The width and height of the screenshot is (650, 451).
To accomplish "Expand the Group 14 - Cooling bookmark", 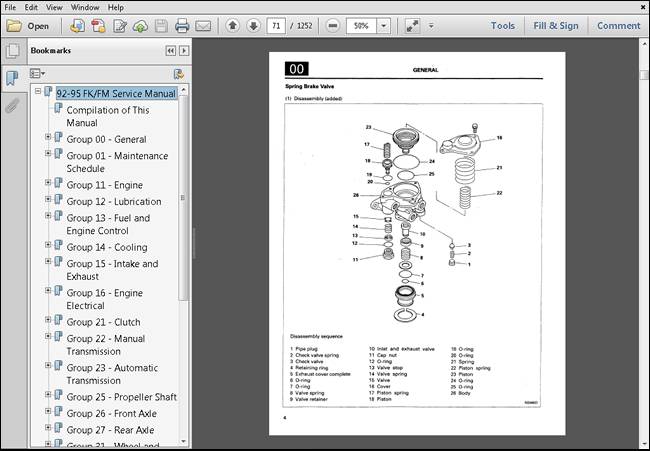I will pyautogui.click(x=48, y=244).
